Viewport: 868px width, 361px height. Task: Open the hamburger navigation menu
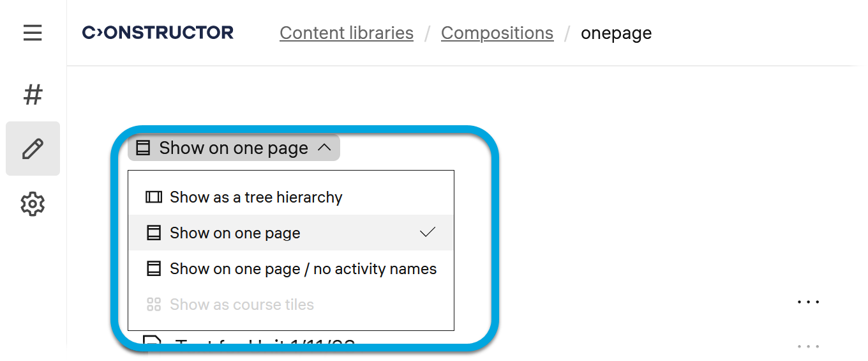pos(33,33)
